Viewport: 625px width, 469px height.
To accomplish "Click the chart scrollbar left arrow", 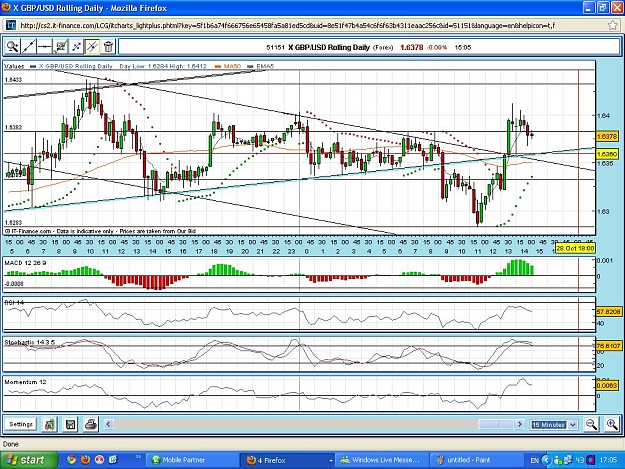I will pos(108,424).
